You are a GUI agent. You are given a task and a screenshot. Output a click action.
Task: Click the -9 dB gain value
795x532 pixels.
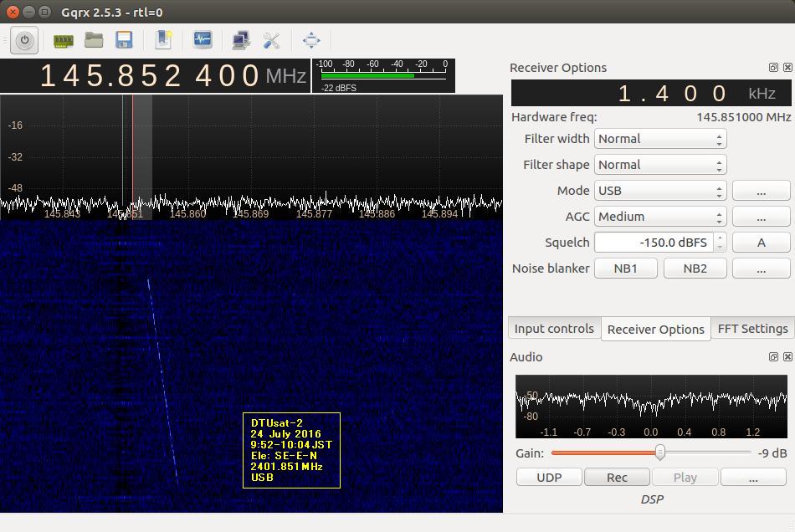click(x=772, y=453)
